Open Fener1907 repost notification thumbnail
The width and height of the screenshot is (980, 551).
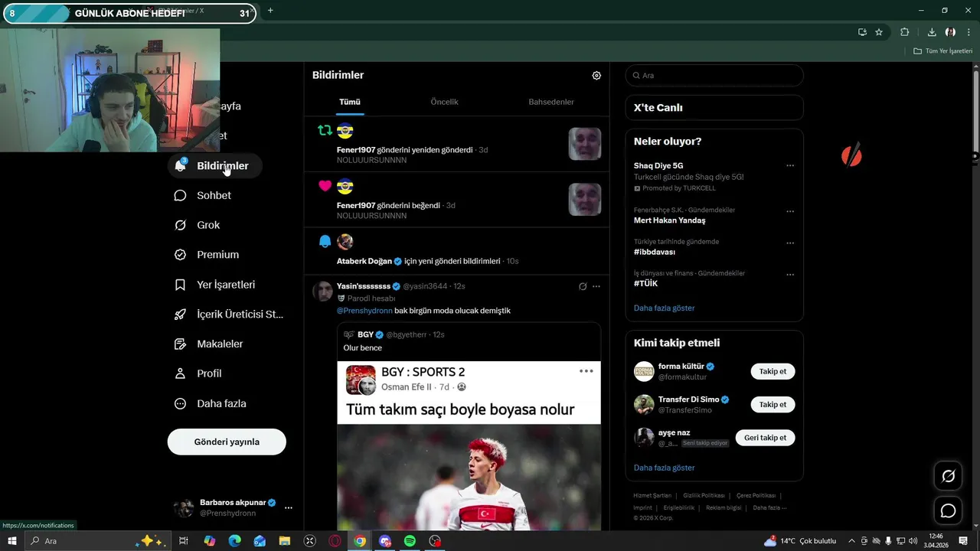[x=585, y=144]
